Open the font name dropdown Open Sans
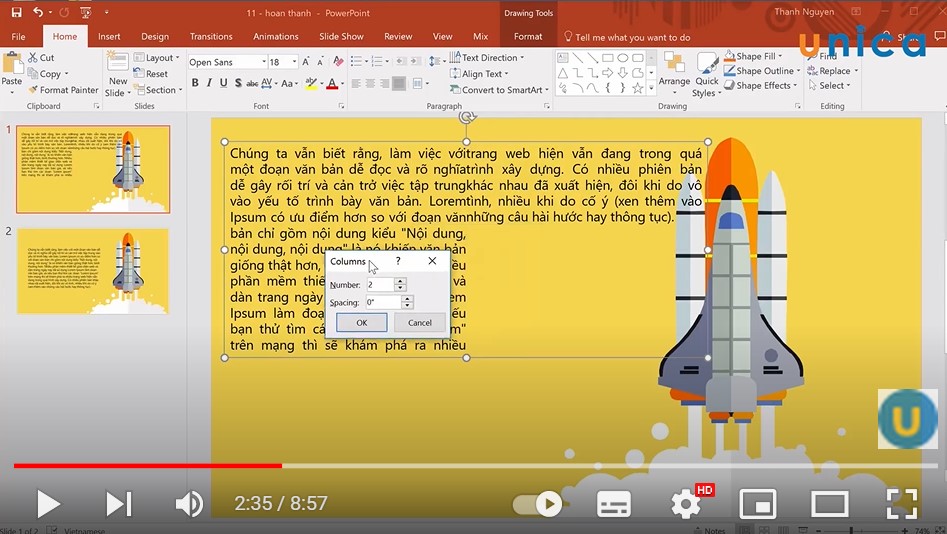Screen dimensions: 947x534 click(x=226, y=62)
